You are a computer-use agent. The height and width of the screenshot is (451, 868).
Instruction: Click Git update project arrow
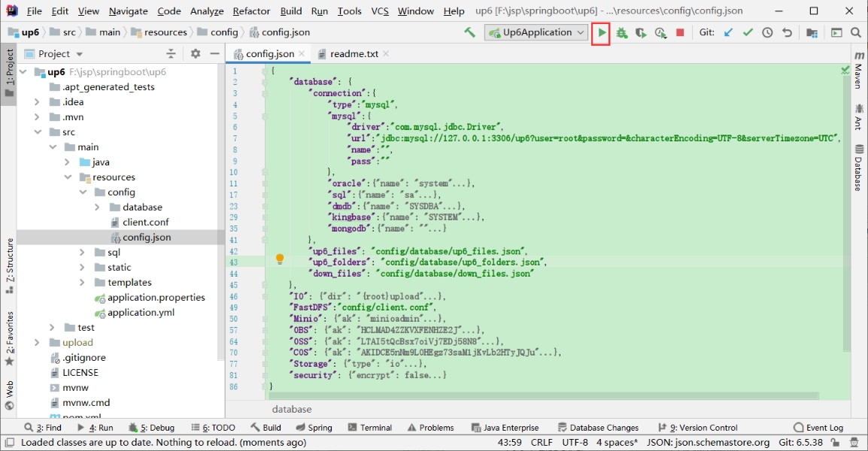[x=728, y=33]
